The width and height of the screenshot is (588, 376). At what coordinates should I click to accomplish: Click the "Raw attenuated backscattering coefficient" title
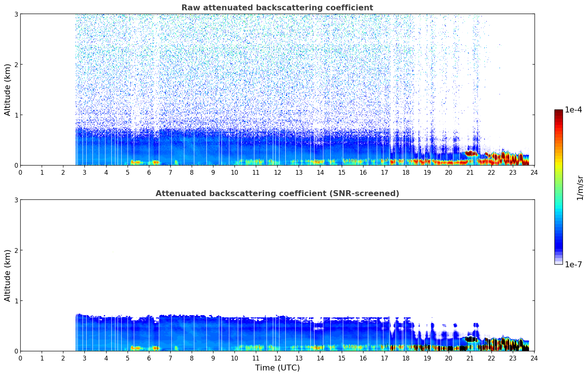pyautogui.click(x=277, y=8)
